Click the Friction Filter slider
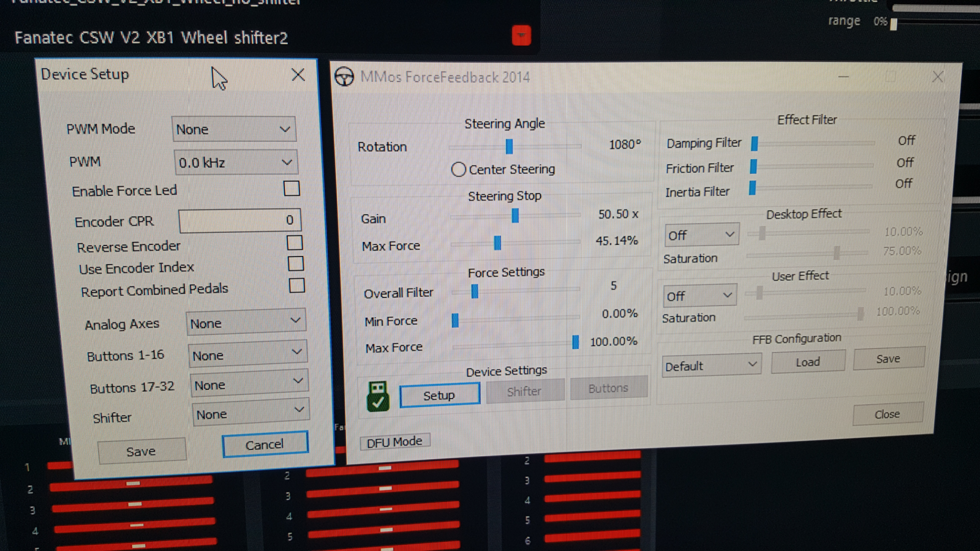The height and width of the screenshot is (551, 980). coord(812,165)
